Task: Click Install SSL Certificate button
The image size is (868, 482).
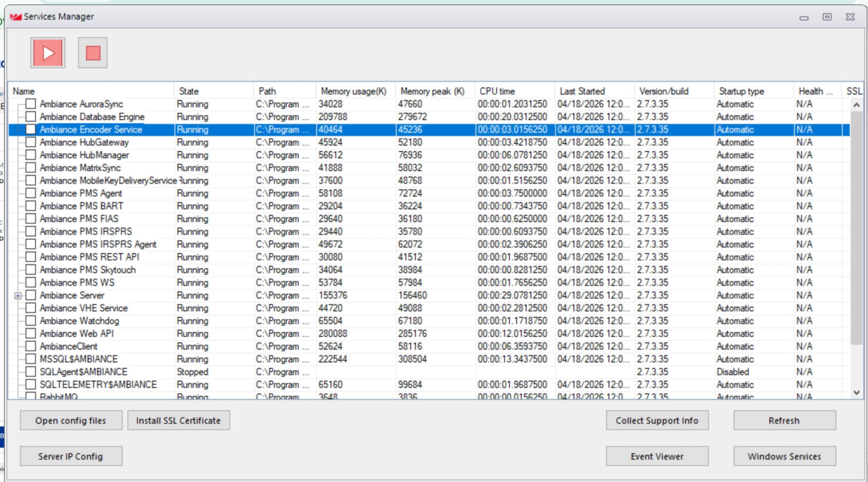Action: point(178,420)
